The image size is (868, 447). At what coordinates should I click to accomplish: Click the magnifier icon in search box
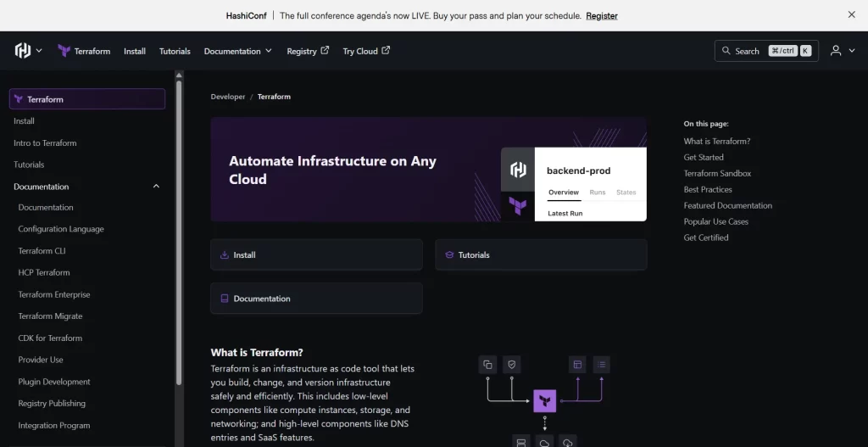pyautogui.click(x=726, y=50)
